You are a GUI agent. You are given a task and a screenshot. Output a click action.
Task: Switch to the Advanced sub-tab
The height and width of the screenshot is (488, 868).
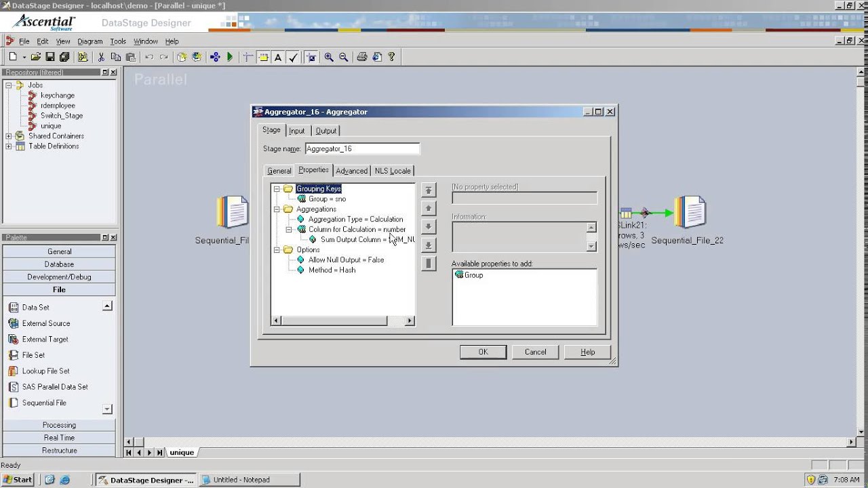351,171
